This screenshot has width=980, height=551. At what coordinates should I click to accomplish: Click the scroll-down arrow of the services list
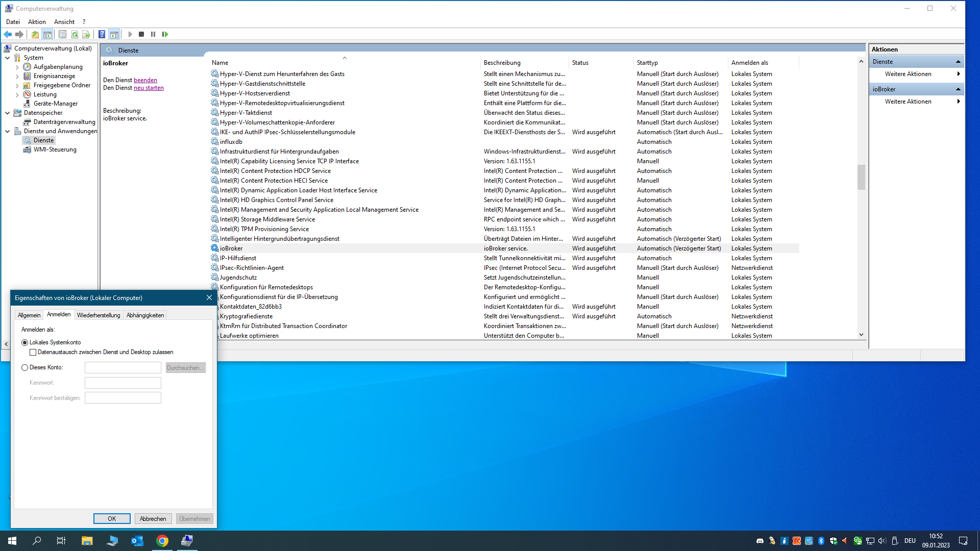(861, 335)
